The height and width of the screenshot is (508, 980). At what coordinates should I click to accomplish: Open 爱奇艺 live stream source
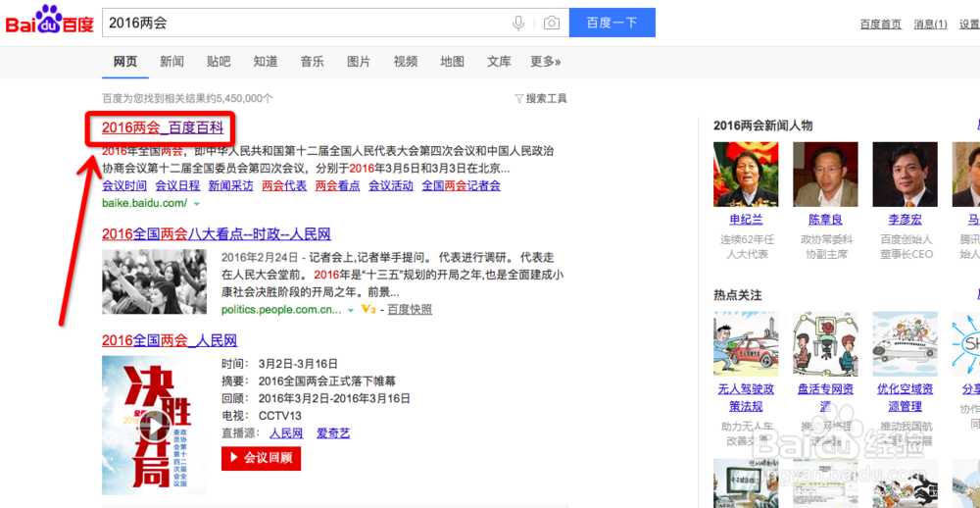pos(334,432)
